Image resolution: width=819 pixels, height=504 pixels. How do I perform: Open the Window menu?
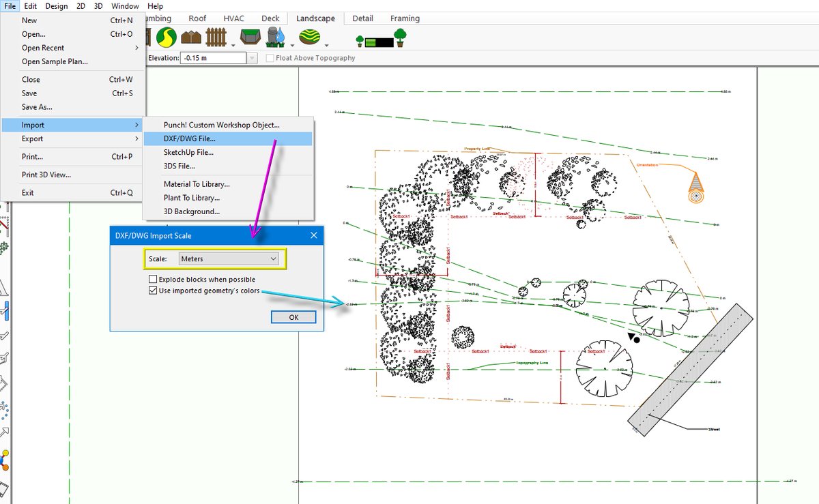click(x=125, y=6)
